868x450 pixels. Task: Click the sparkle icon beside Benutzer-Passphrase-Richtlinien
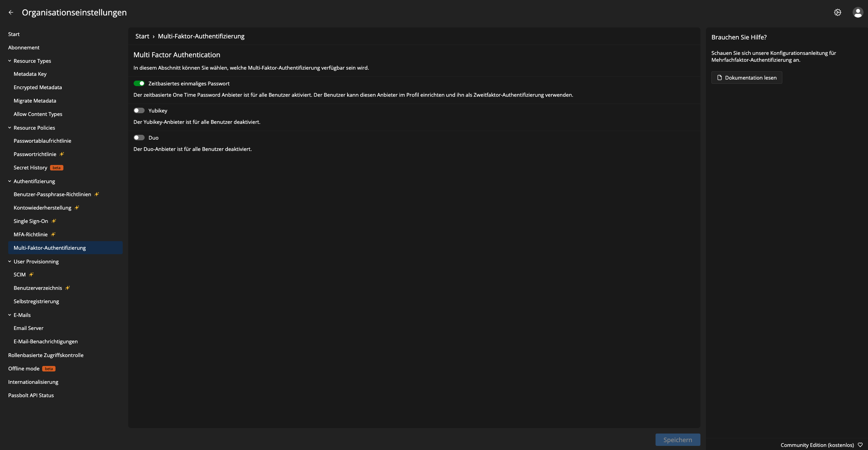point(97,194)
